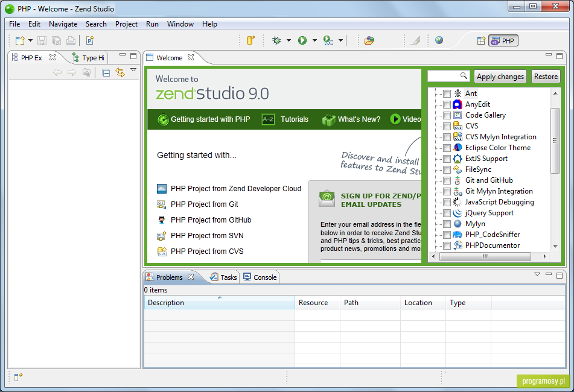Open the Project menu
Screen dimensions: 574x392
pos(126,24)
